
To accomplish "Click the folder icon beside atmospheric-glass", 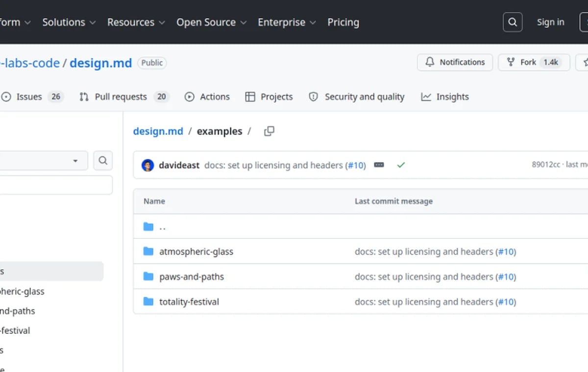I will pos(148,252).
